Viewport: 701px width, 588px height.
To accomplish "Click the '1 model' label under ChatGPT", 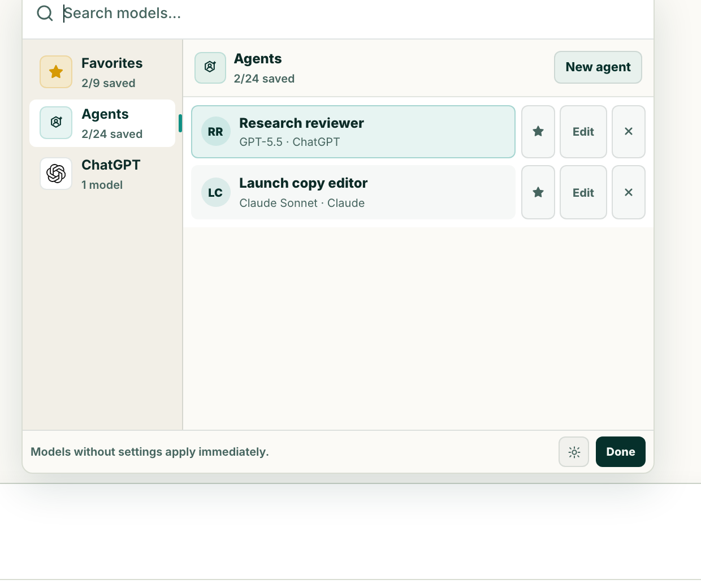I will [x=102, y=185].
